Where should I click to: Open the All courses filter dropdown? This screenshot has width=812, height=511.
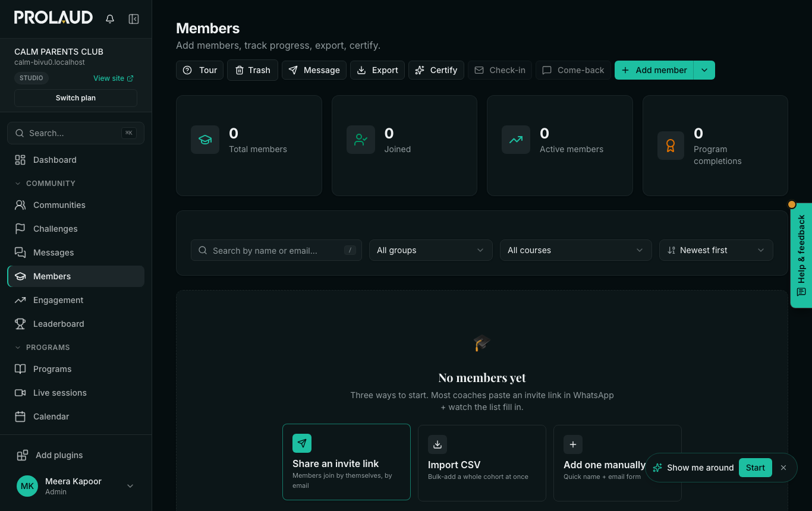click(576, 250)
